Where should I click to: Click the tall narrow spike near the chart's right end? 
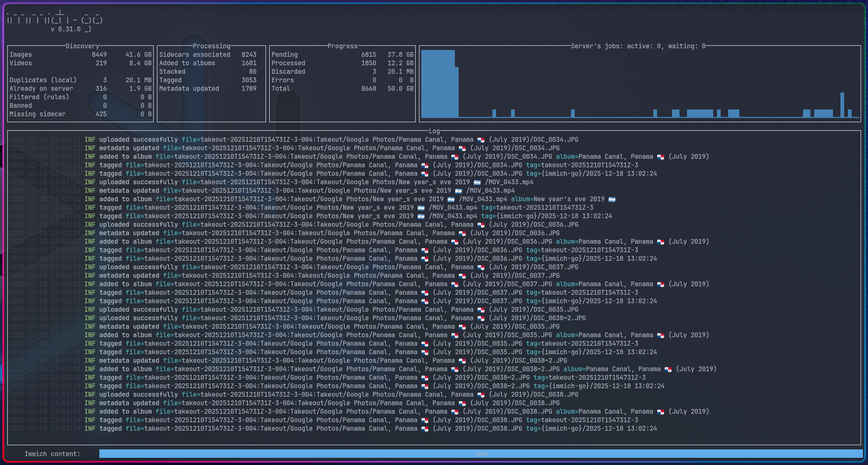pos(842,105)
